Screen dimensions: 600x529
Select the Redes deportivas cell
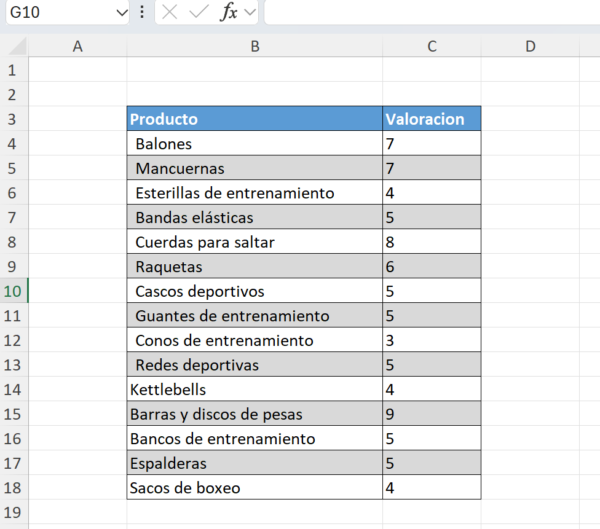255,365
